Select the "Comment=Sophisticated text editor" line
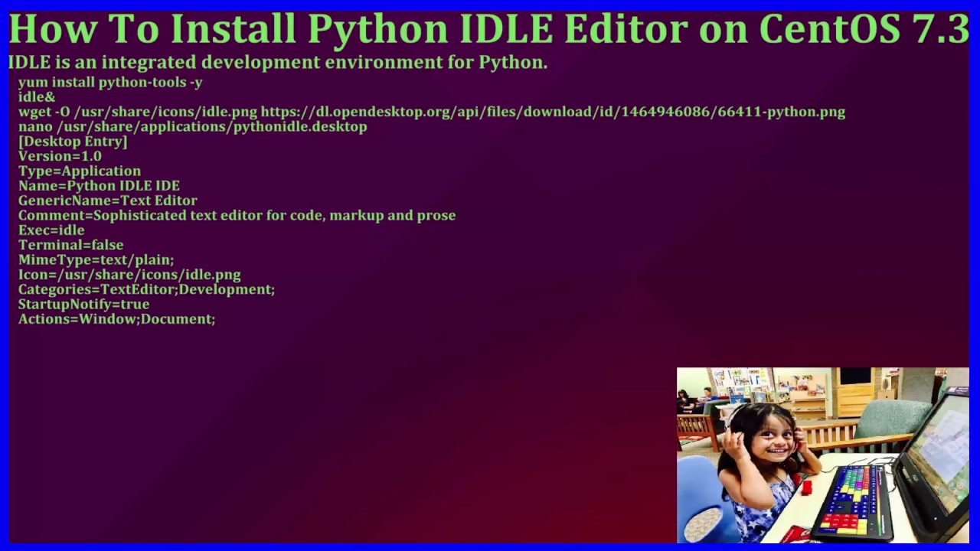 (237, 215)
